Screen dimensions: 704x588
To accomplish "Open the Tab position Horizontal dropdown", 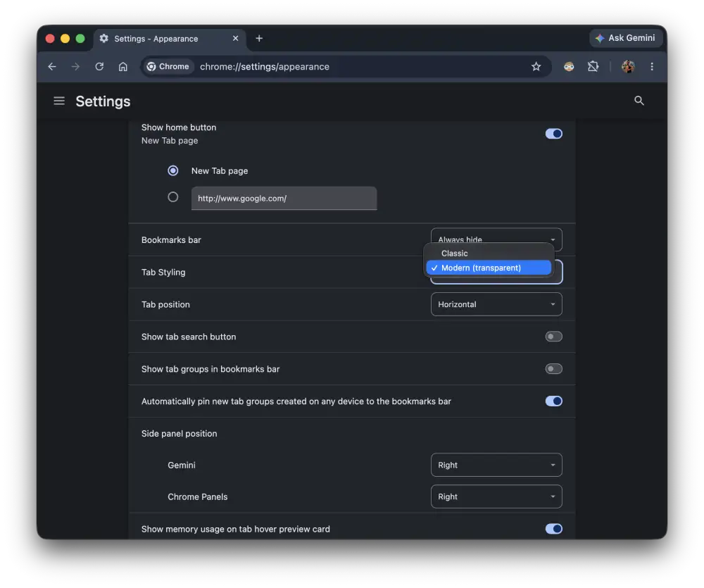I will 496,304.
